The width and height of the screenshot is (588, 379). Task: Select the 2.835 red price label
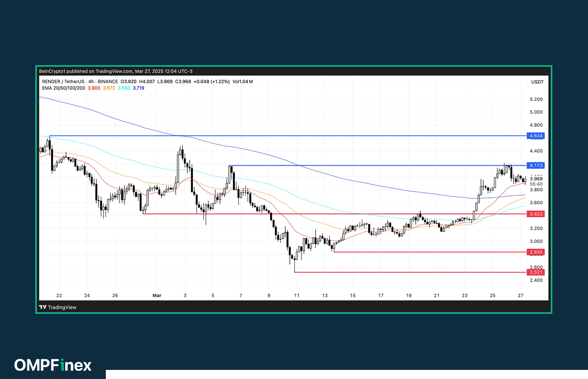coord(536,252)
